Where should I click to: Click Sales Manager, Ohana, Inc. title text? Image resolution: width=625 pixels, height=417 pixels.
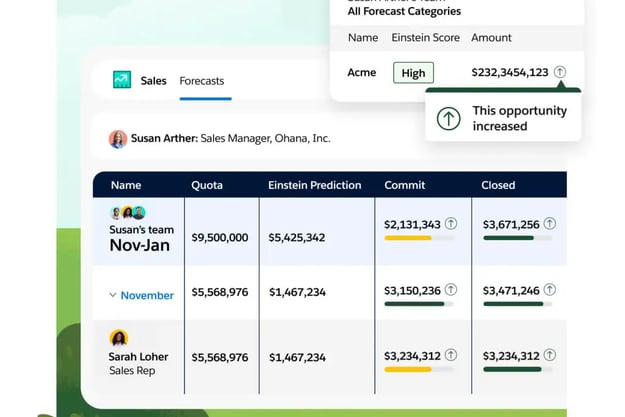pos(265,139)
